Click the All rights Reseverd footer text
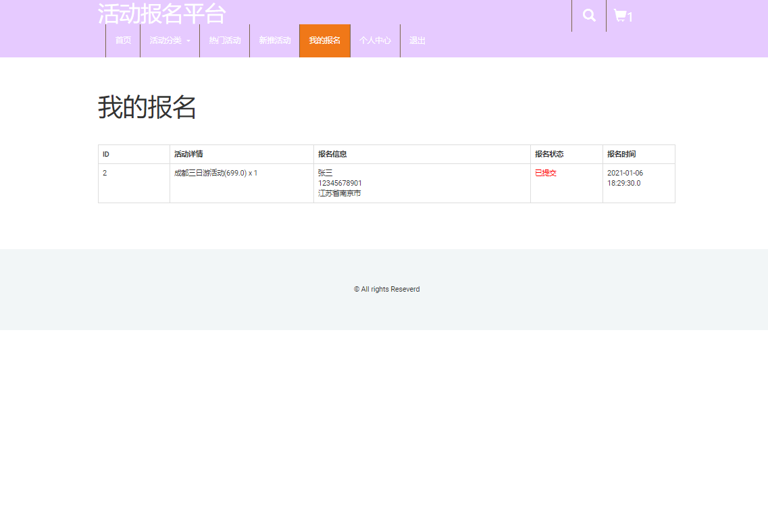Screen dimensions: 768x532 [x=386, y=289]
